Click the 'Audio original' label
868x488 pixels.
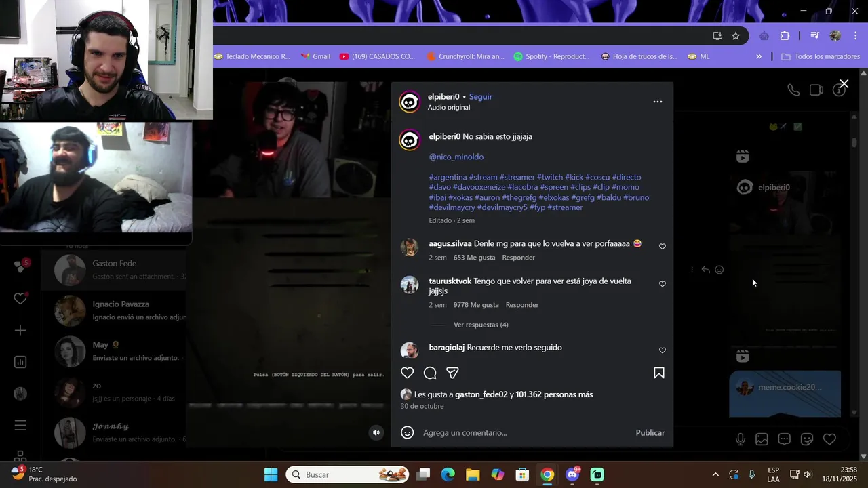coord(449,108)
